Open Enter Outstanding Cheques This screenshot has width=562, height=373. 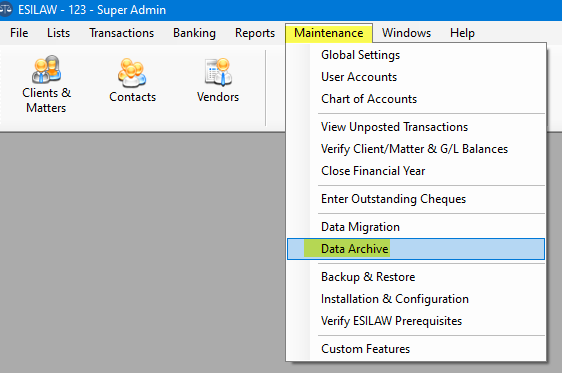click(x=416, y=199)
